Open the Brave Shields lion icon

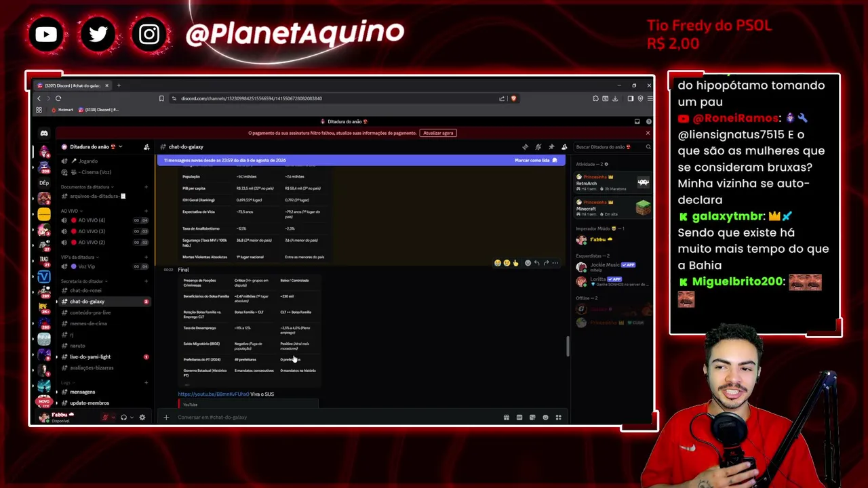[513, 98]
